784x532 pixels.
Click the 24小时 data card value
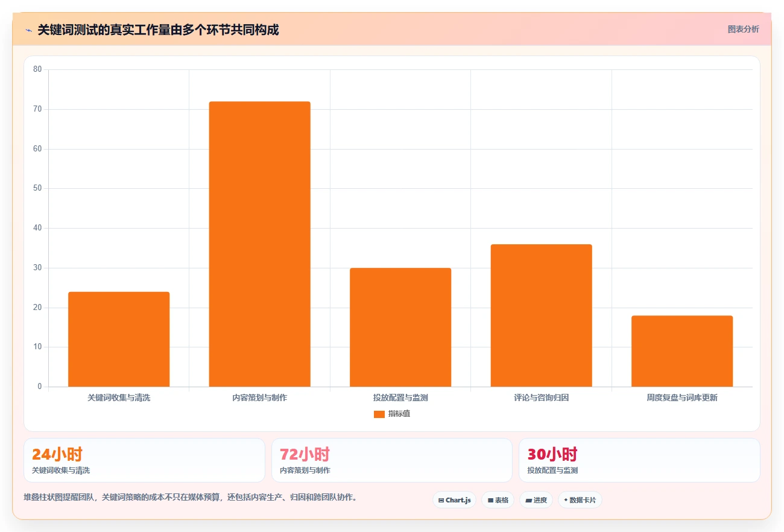click(57, 454)
